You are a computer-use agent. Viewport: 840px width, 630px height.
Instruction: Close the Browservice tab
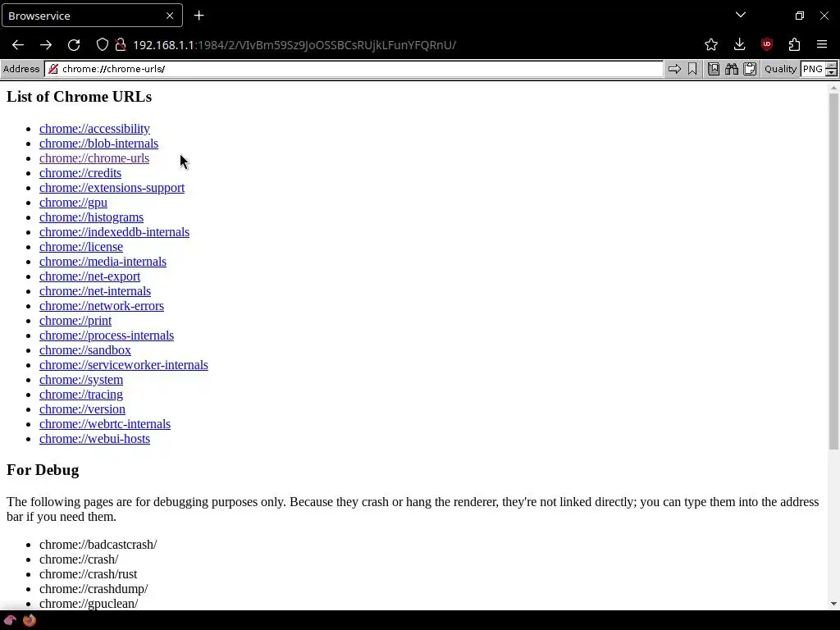pos(170,16)
